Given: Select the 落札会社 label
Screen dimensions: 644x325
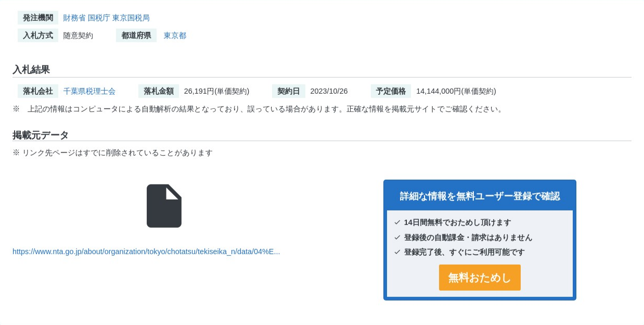Looking at the screenshot, I should [x=38, y=91].
